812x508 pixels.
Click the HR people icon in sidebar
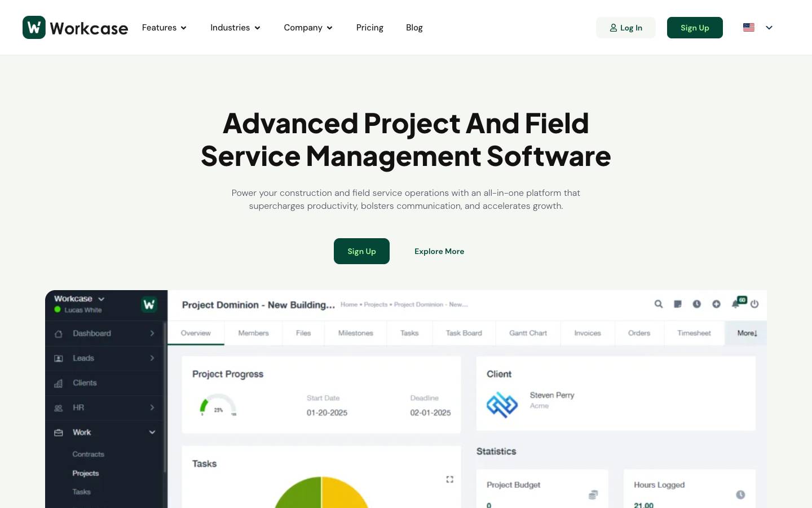tap(58, 408)
